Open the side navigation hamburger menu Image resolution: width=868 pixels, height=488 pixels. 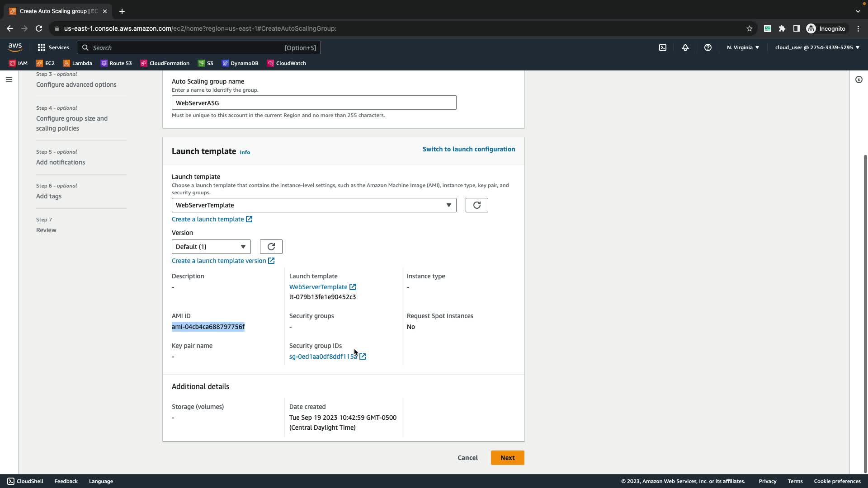click(9, 80)
